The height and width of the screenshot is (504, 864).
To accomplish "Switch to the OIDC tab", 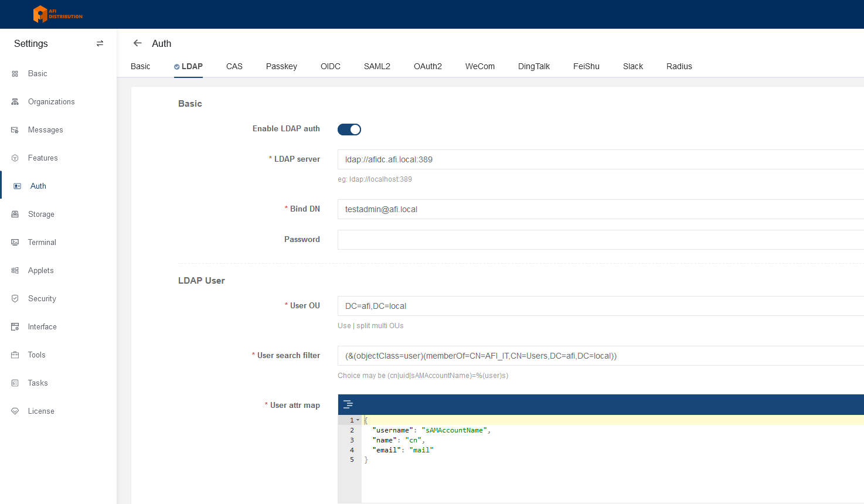I will (331, 66).
